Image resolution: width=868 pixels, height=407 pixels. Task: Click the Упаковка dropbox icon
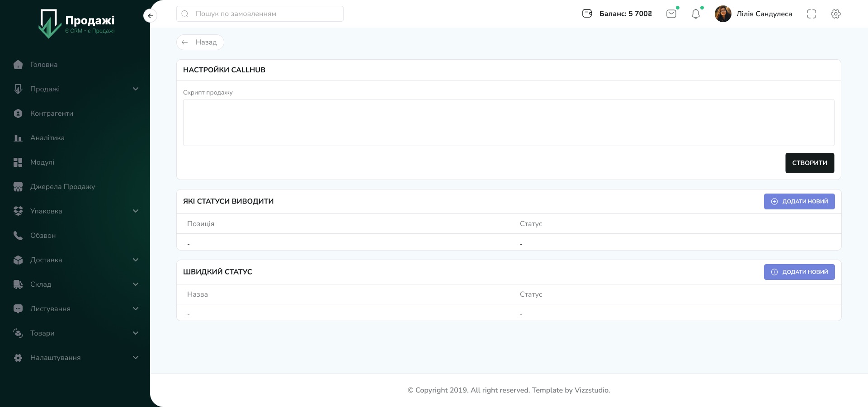pyautogui.click(x=18, y=211)
